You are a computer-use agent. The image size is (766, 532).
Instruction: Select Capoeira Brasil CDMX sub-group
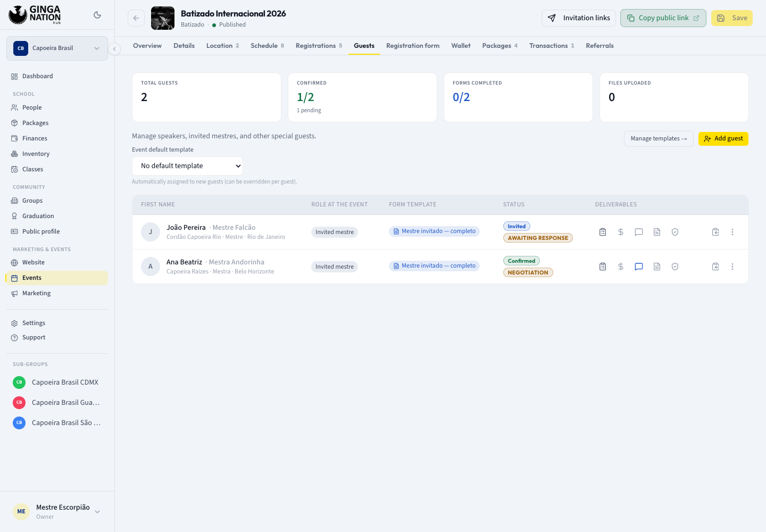point(57,383)
